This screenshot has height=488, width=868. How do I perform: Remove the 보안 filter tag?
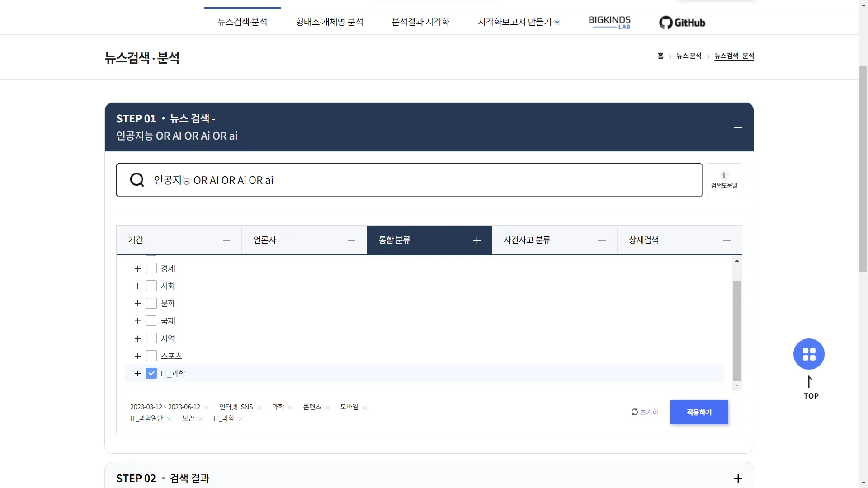pos(200,419)
